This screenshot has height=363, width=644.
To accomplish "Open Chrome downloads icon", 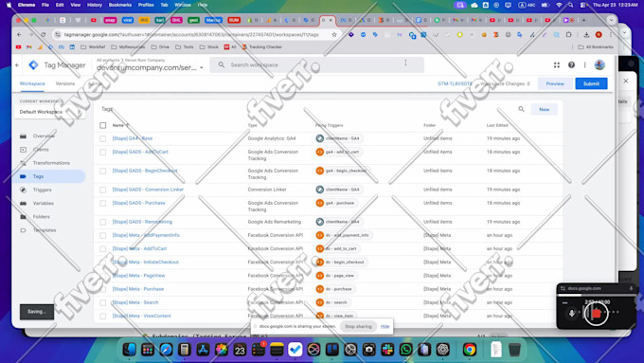I will click(x=586, y=35).
